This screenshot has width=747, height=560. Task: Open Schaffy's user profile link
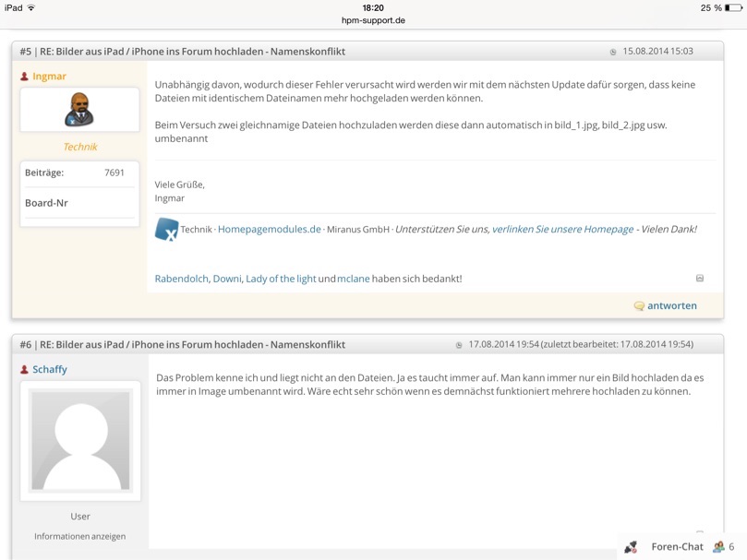coord(50,369)
